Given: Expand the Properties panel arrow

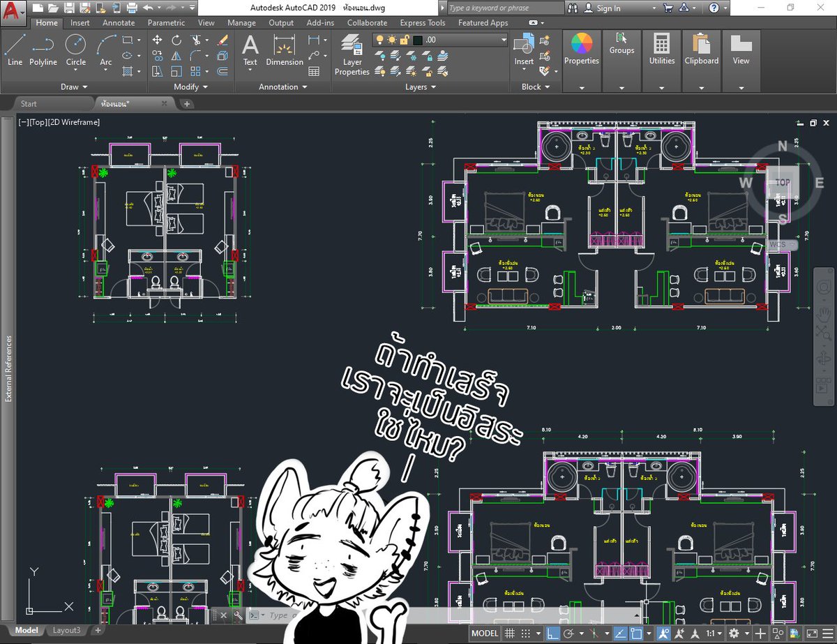Looking at the screenshot, I should pyautogui.click(x=582, y=88).
